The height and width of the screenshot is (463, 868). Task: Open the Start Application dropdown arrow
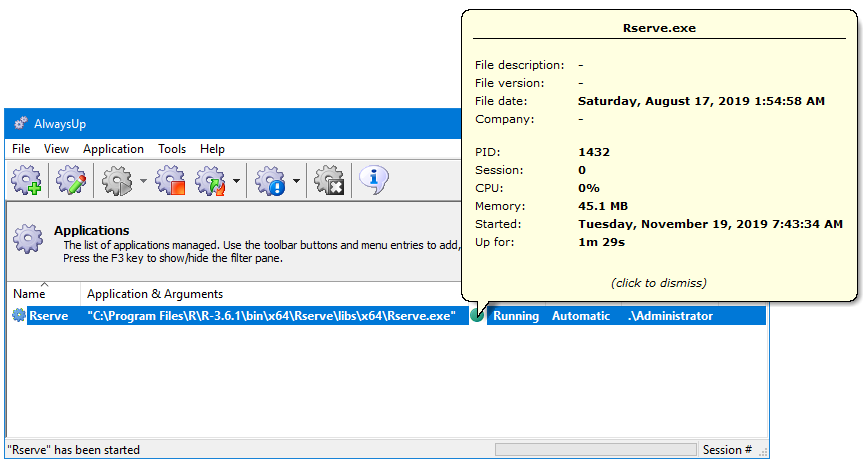(x=143, y=181)
